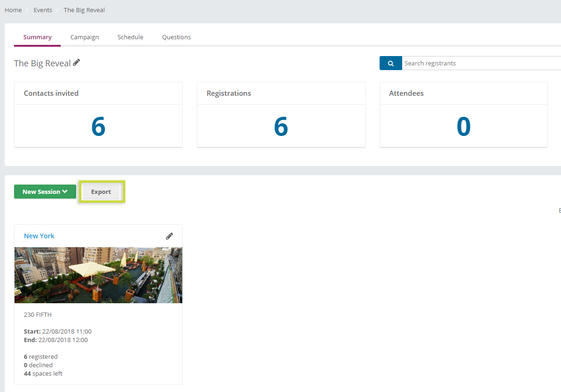Go to Events breadcrumb
The width and height of the screenshot is (561, 392).
[x=43, y=10]
